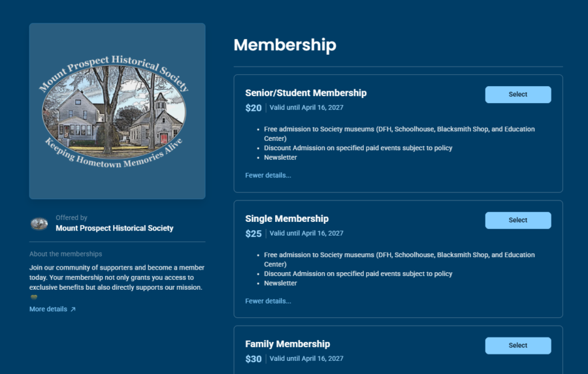Click the About the memberships label

click(x=65, y=254)
